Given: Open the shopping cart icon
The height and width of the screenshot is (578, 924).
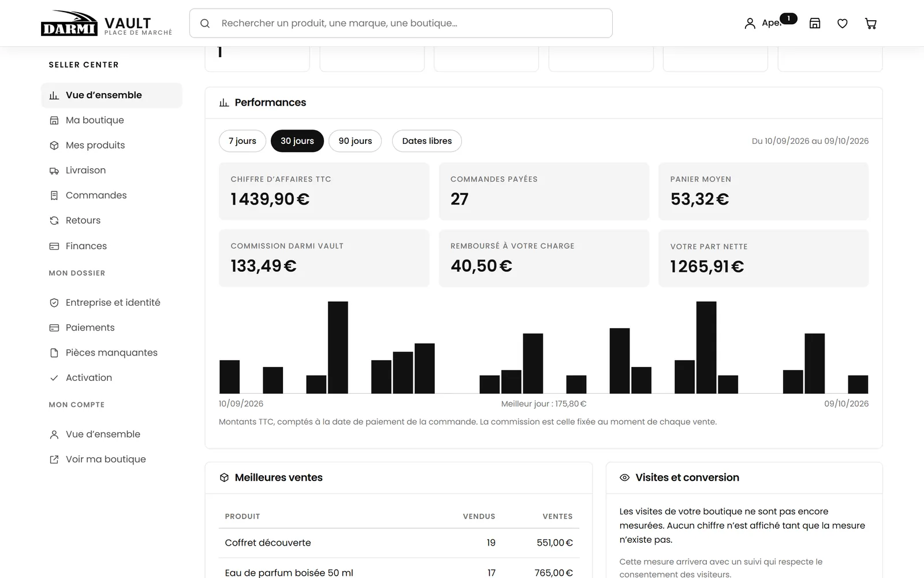Looking at the screenshot, I should (870, 24).
